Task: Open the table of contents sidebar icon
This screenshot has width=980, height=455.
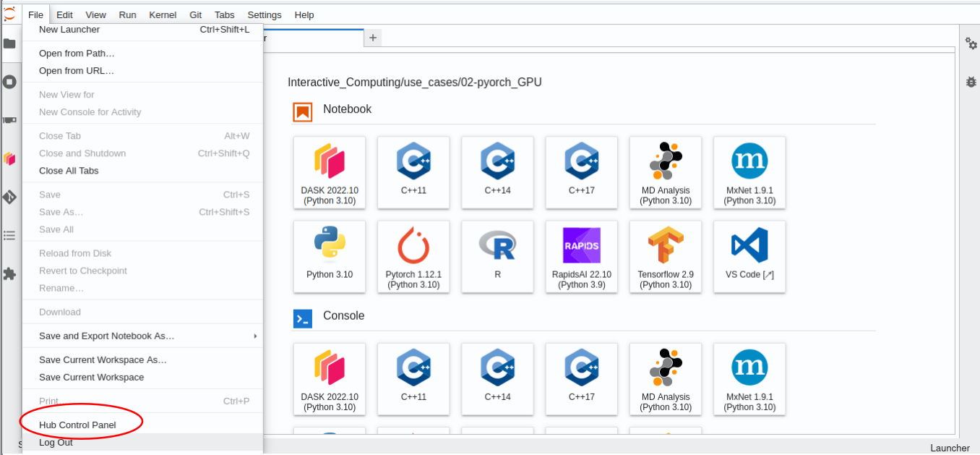Action: (9, 235)
